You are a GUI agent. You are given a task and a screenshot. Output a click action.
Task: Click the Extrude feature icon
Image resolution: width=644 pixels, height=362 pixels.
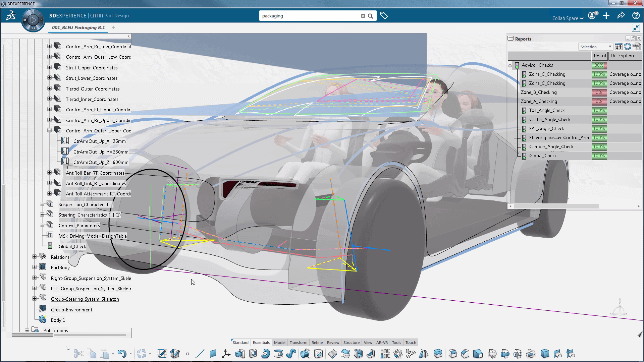coord(240,354)
